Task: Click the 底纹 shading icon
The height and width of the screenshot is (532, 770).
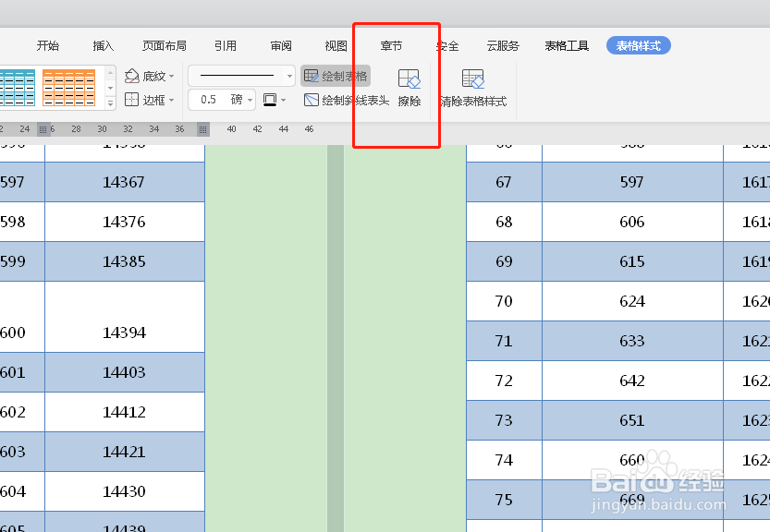Action: pyautogui.click(x=131, y=76)
